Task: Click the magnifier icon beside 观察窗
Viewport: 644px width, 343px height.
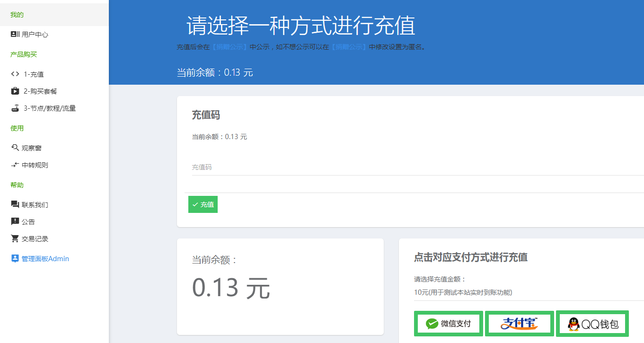Action: pyautogui.click(x=15, y=148)
